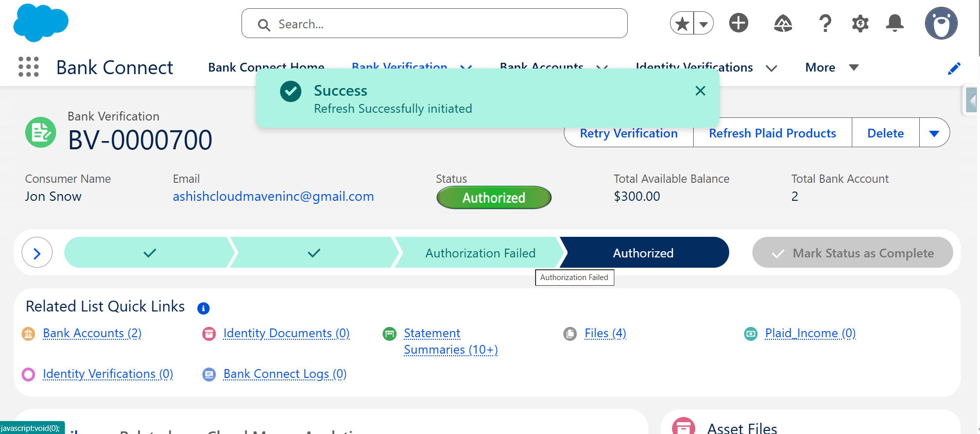
Task: Click the Refresh Plaid Products button
Action: point(772,133)
